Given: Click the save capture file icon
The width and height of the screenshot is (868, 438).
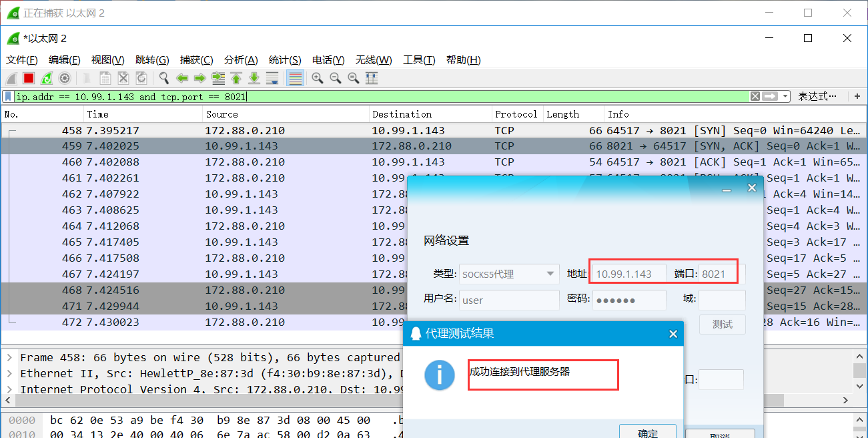Looking at the screenshot, I should point(105,78).
